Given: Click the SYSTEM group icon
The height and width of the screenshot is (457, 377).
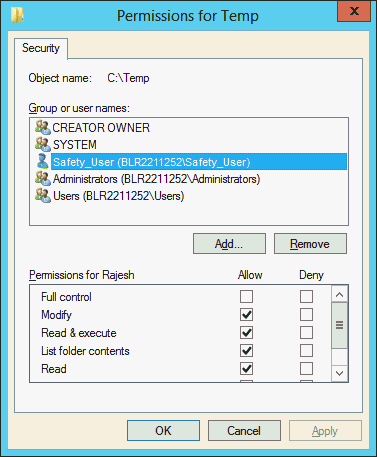Looking at the screenshot, I should point(43,144).
